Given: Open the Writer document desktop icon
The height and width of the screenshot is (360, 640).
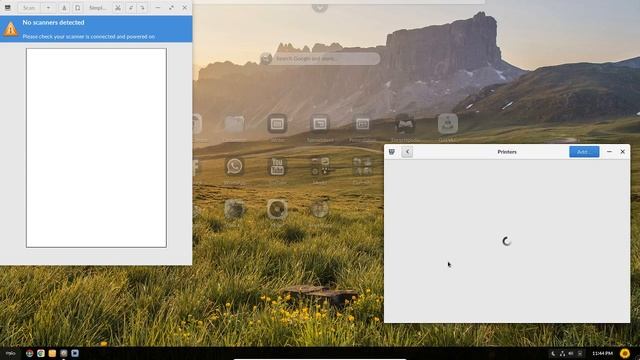Looking at the screenshot, I should [277, 124].
